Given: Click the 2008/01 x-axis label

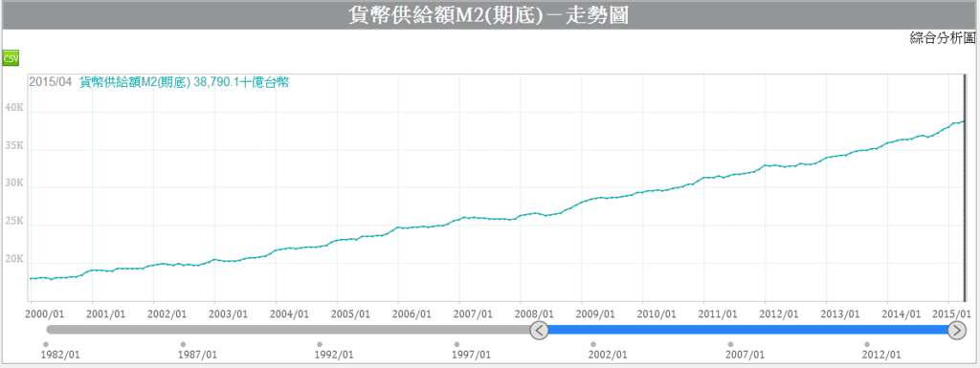Looking at the screenshot, I should pos(534,314).
